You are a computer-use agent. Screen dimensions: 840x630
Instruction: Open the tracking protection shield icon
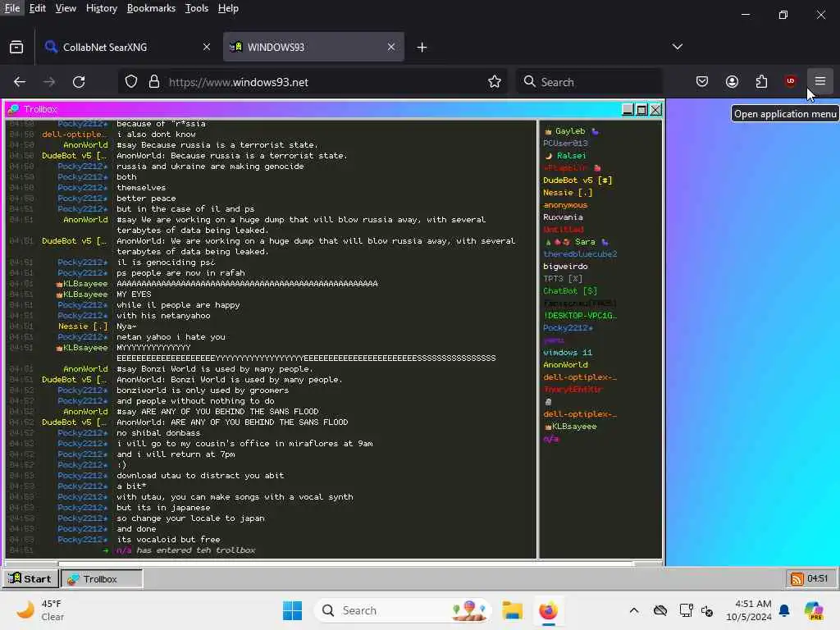131,81
